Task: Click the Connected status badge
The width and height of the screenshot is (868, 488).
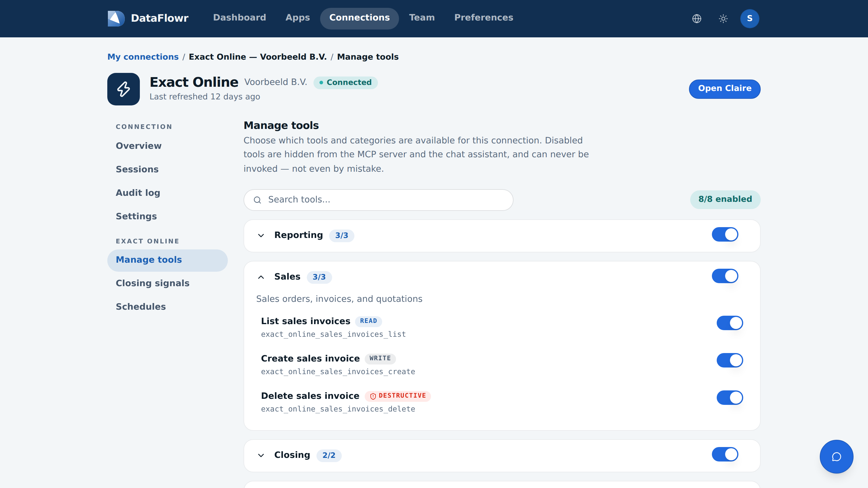Action: [x=345, y=83]
